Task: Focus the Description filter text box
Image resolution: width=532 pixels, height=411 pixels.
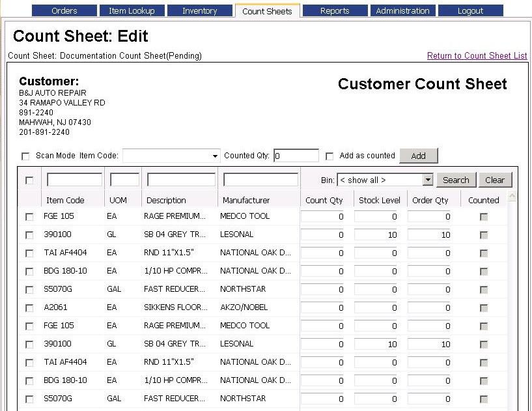Action: [x=181, y=180]
